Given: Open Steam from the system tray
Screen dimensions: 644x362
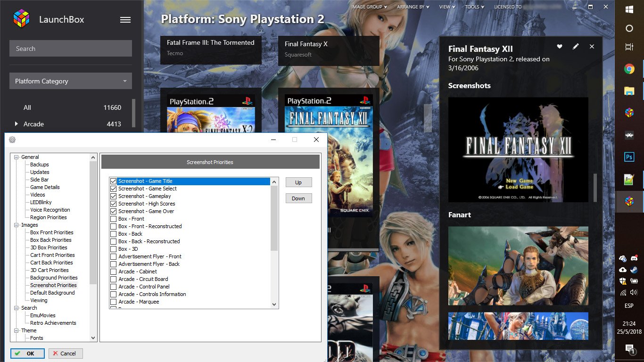Looking at the screenshot, I should (634, 270).
